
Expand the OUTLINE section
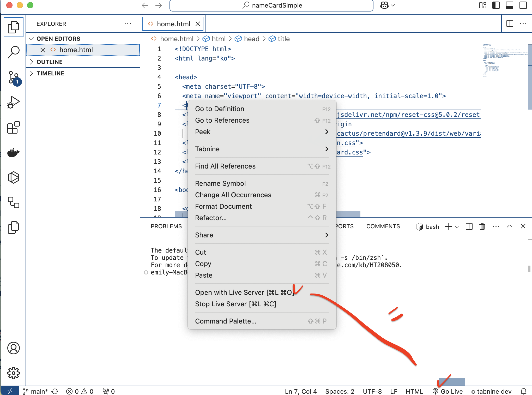[50, 62]
